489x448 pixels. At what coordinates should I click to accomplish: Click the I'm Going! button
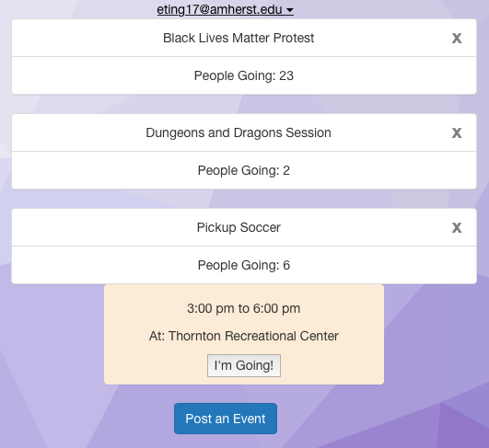(x=244, y=365)
